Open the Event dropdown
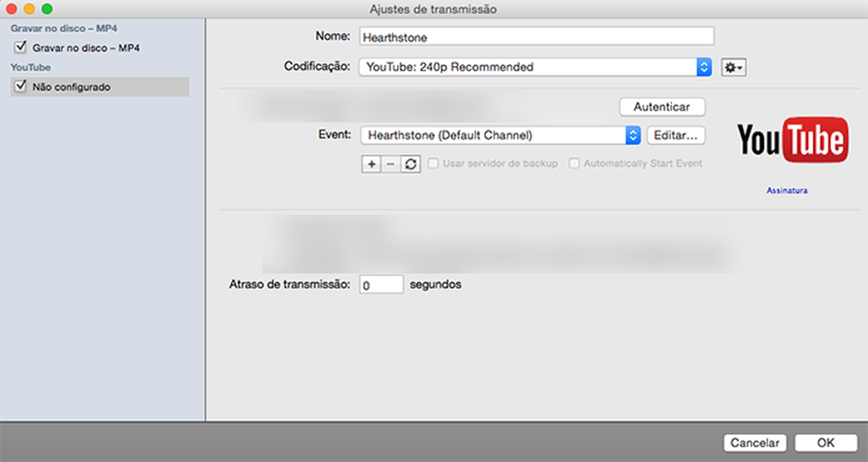 [500, 135]
